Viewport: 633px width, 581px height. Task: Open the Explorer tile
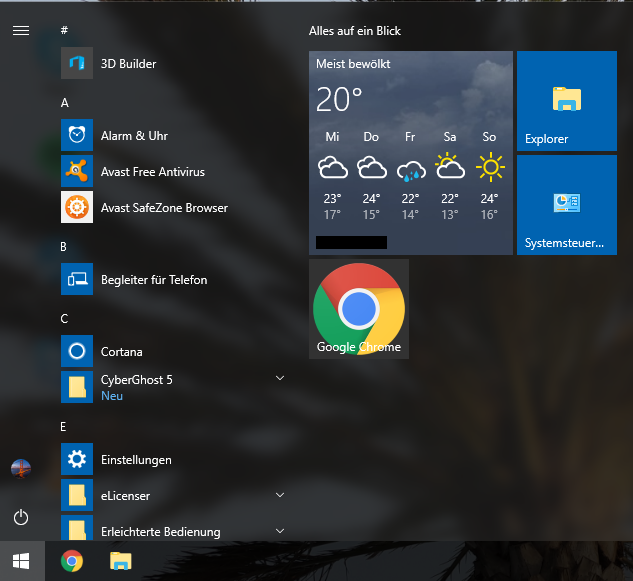coord(567,101)
